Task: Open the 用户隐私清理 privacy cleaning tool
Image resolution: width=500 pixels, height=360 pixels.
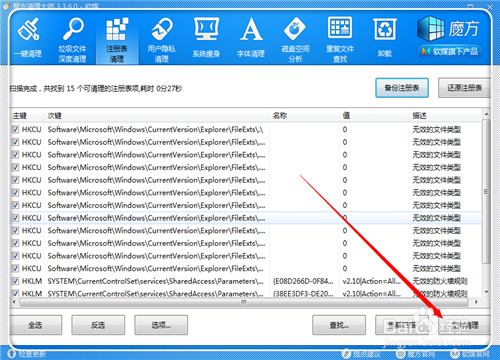Action: tap(162, 40)
